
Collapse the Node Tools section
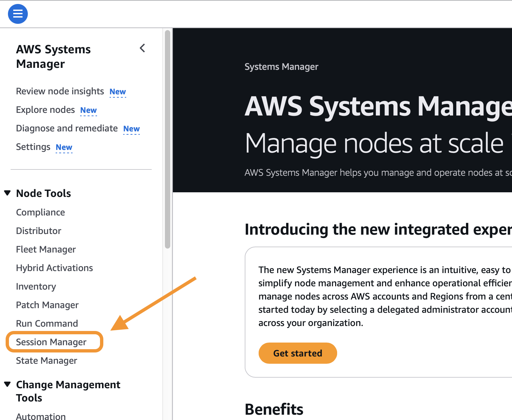tap(7, 193)
